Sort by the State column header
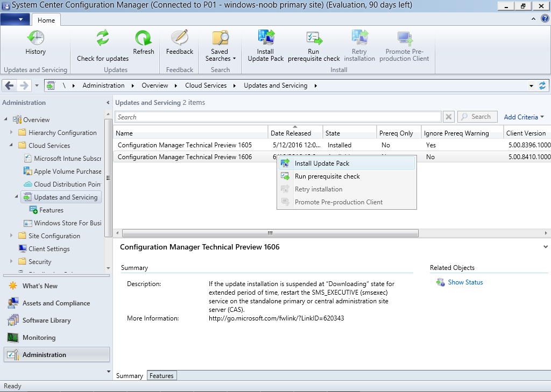551x392 pixels. 350,133
